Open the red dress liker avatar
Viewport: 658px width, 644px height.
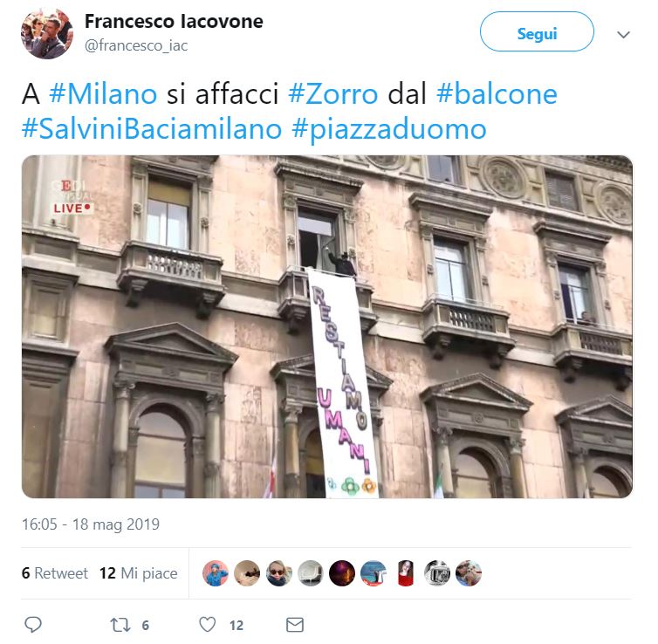[406, 573]
